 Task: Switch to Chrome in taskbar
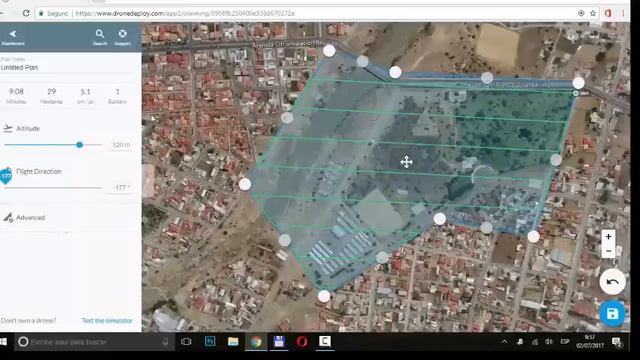(x=256, y=342)
